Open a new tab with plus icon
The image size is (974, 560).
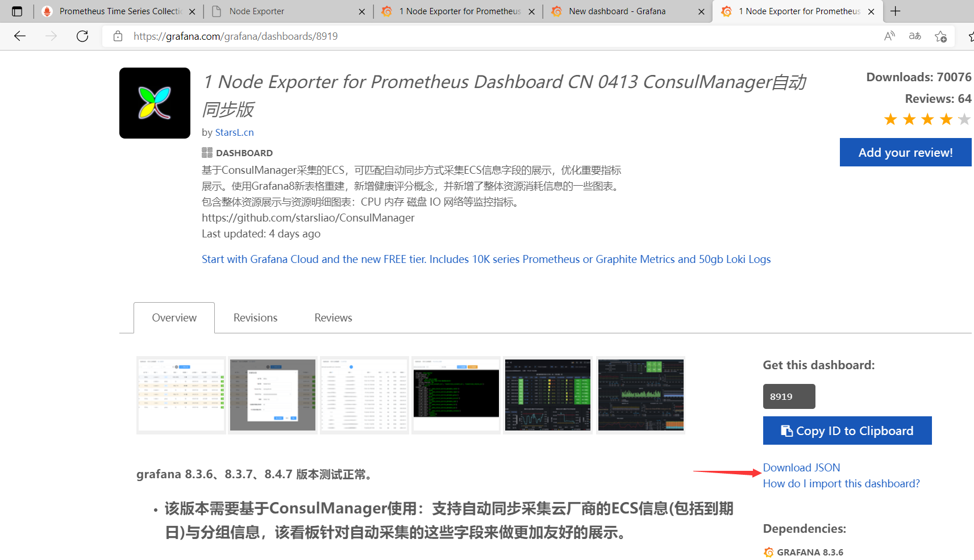pos(896,11)
